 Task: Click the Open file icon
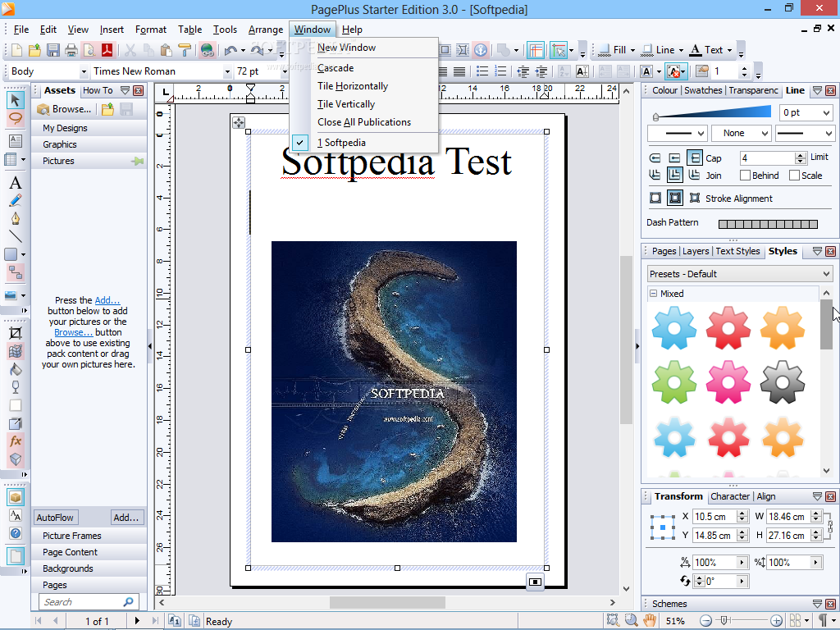(34, 50)
